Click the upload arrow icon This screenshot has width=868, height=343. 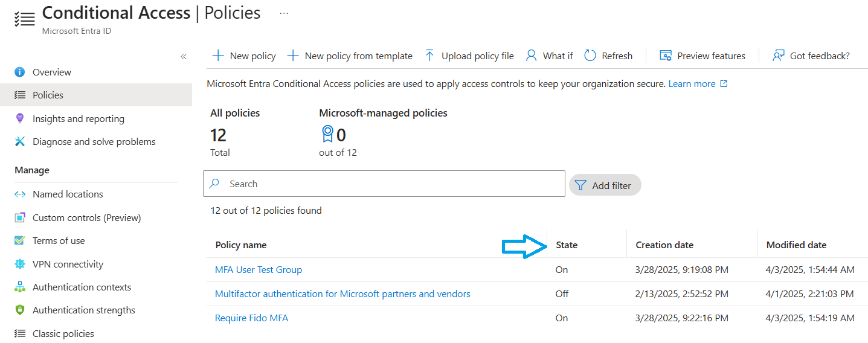pos(429,56)
